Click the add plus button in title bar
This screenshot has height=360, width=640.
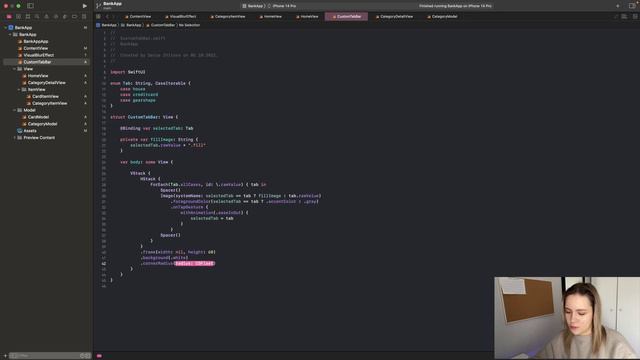click(618, 6)
